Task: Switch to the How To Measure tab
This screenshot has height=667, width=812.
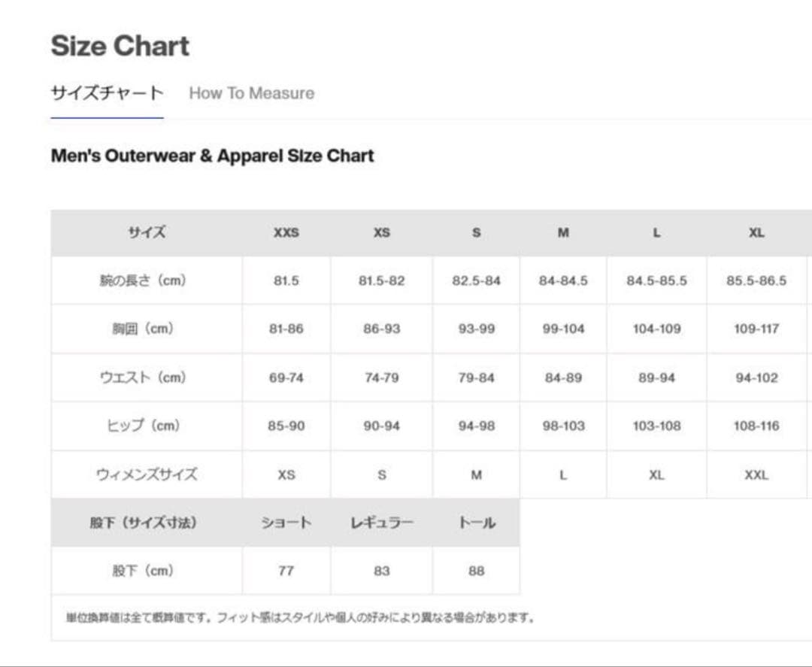Action: (250, 93)
